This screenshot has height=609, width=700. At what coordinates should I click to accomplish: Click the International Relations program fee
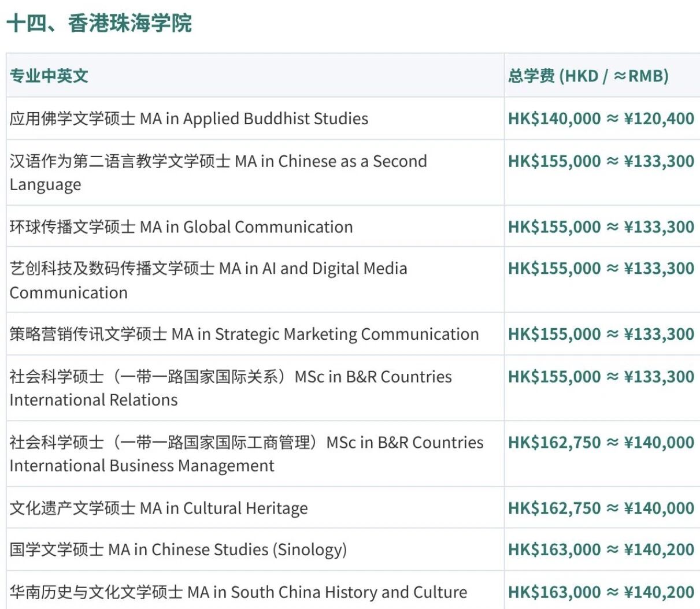coord(601,377)
